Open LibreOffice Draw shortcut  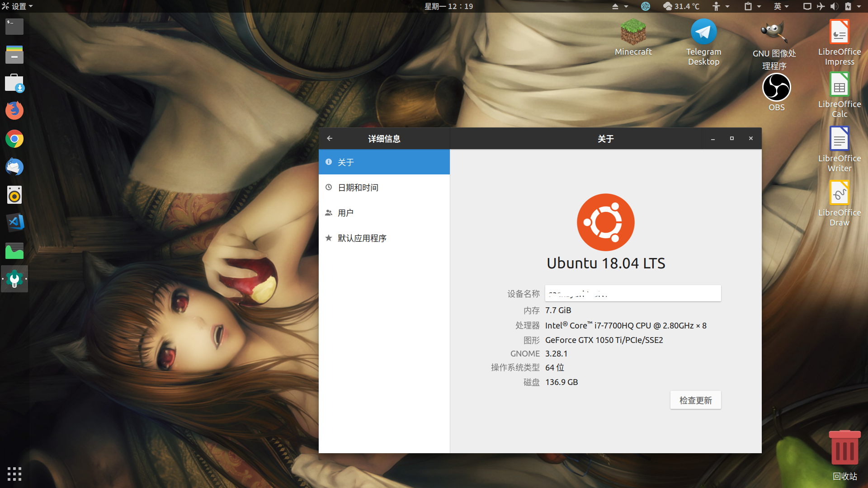[x=840, y=203]
